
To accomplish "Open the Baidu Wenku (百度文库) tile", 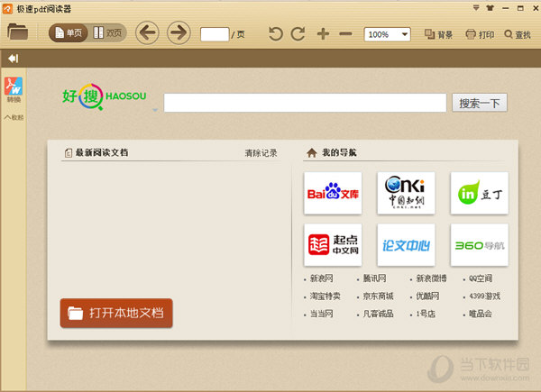I will click(333, 194).
